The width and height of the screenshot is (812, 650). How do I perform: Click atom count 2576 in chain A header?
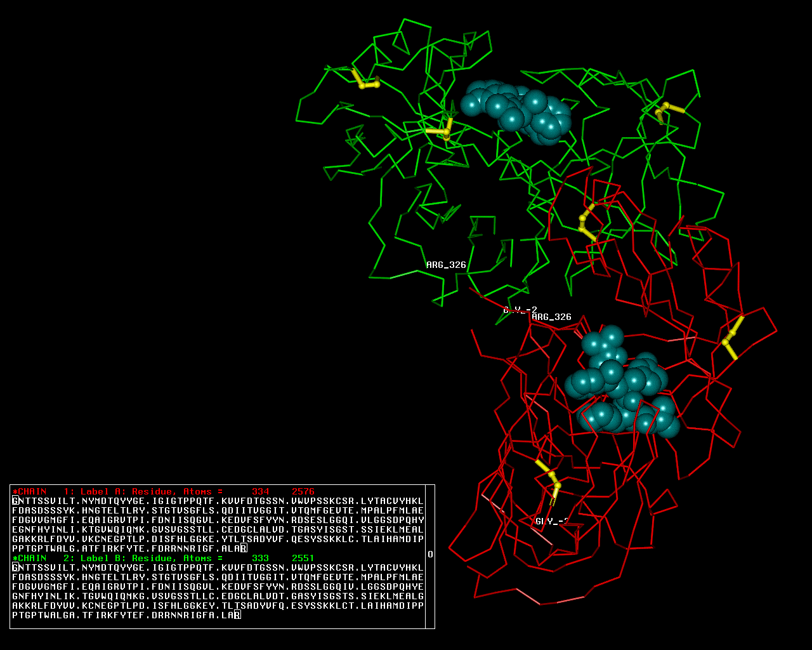coord(303,491)
